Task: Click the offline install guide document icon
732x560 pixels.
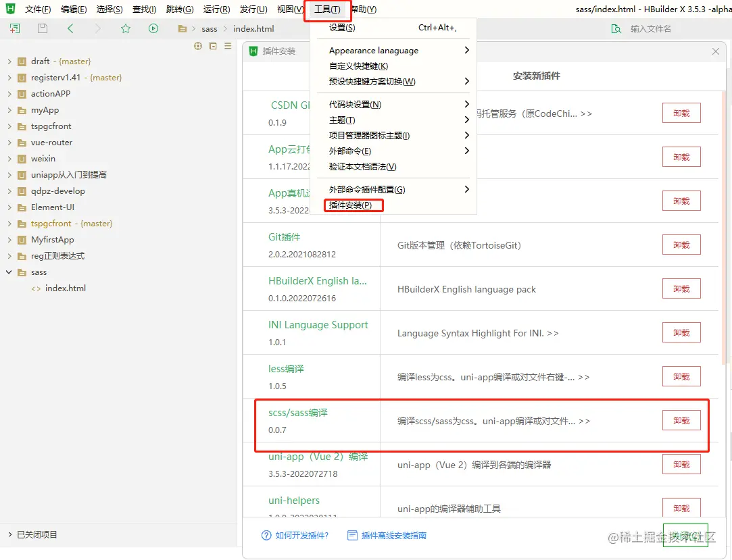Action: [x=352, y=535]
